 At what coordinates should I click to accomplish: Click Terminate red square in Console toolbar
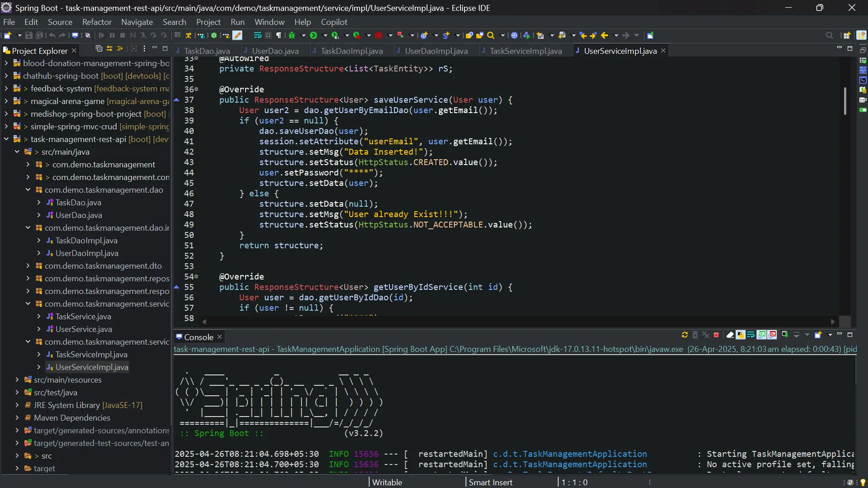click(x=716, y=335)
